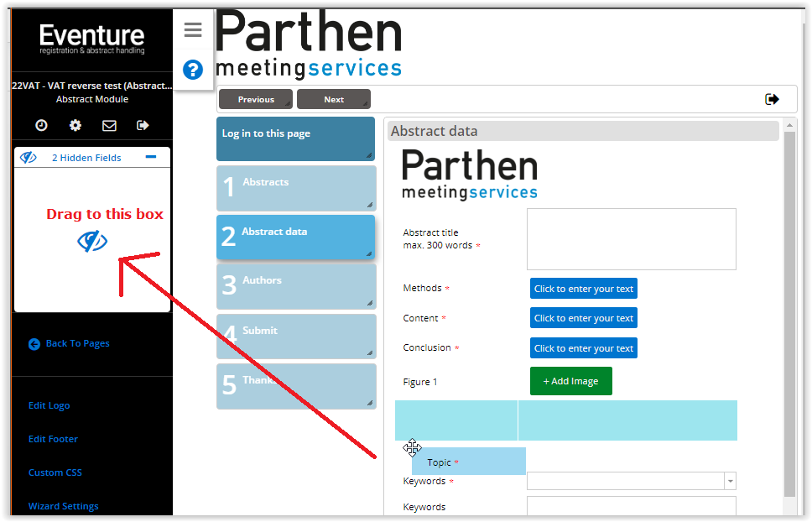Click the green Add Image button
This screenshot has width=812, height=522.
point(570,381)
